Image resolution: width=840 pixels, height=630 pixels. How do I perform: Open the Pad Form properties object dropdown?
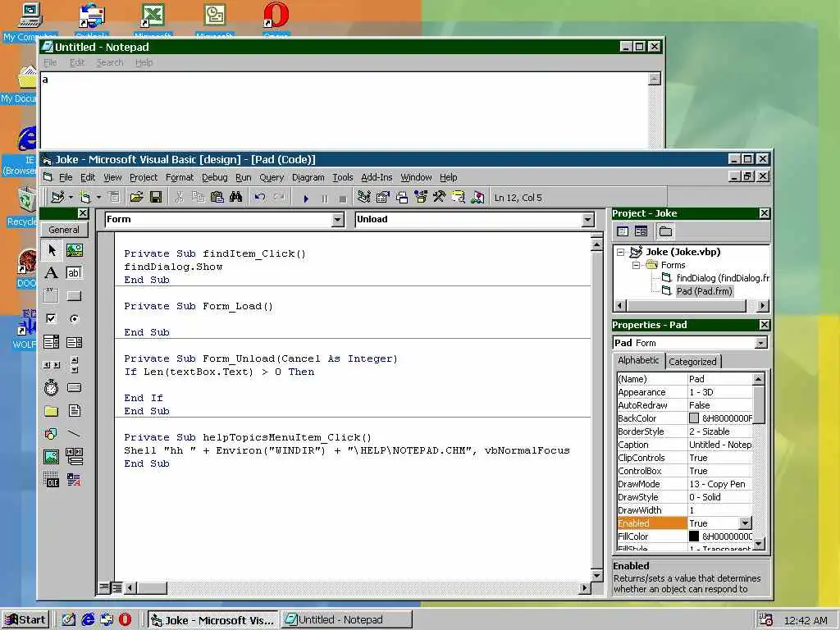(x=760, y=343)
